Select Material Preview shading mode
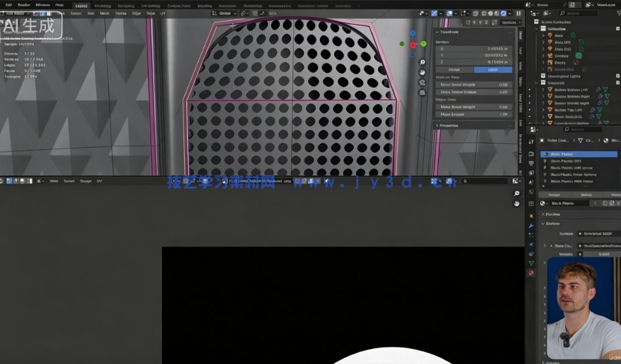621x364 pixels. (496, 13)
